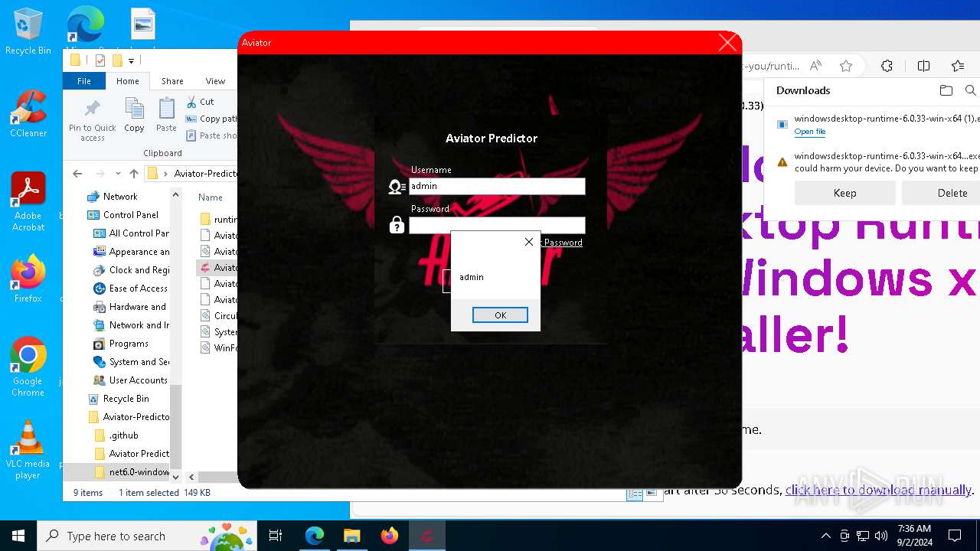Click the taskbar search box
The image size is (980, 551).
[x=148, y=536]
